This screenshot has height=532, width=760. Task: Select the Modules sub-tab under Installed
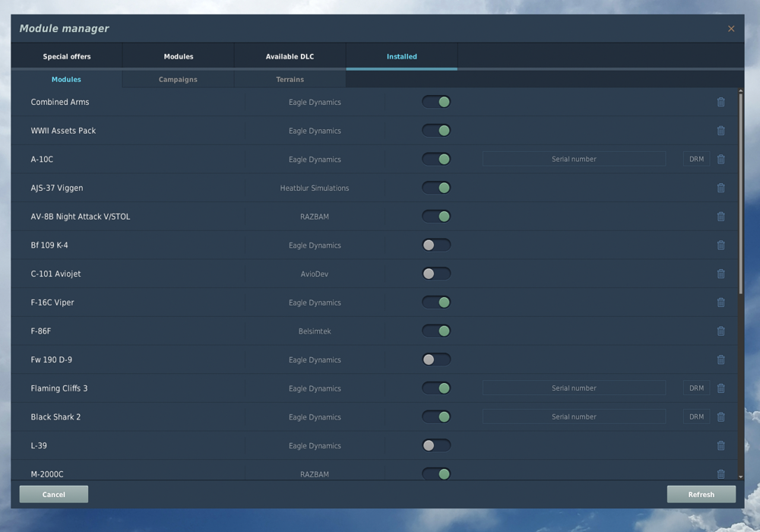tap(66, 79)
